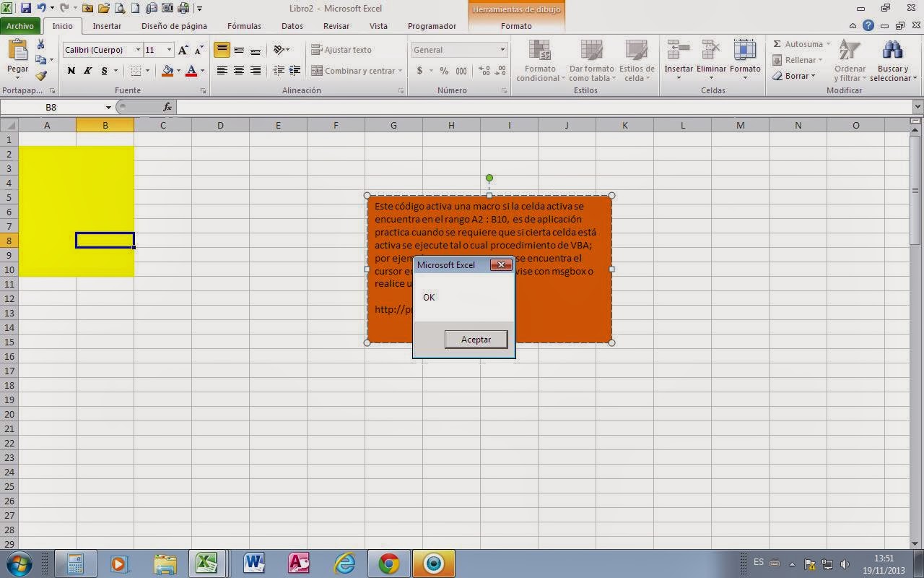Open the Borrar dropdown
This screenshot has width=924, height=578.
click(x=813, y=76)
